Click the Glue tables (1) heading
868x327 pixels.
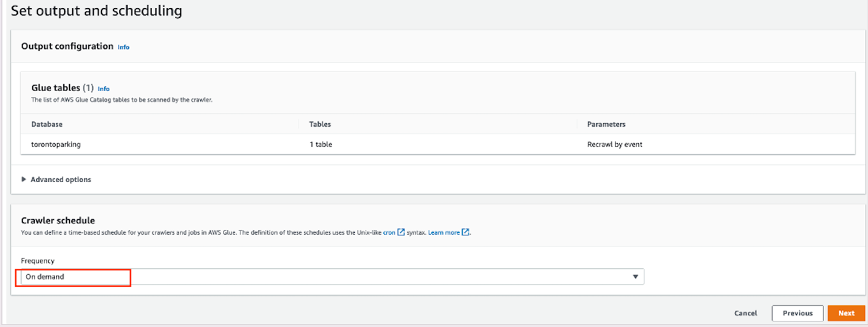point(61,88)
